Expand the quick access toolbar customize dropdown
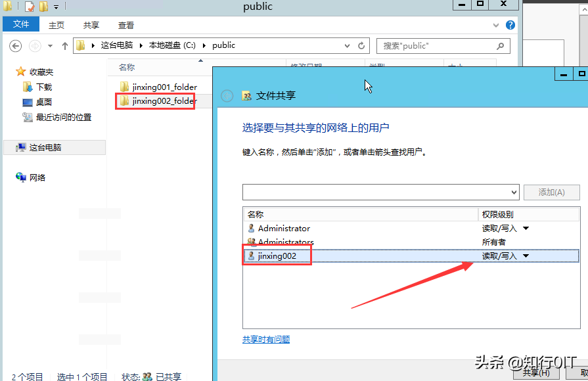 pyautogui.click(x=56, y=7)
